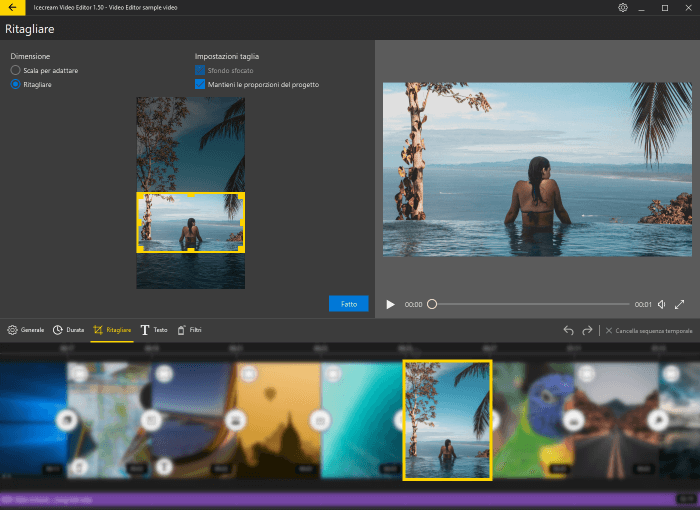Open settings gear in title bar
Image resolution: width=700 pixels, height=510 pixels.
(622, 7)
